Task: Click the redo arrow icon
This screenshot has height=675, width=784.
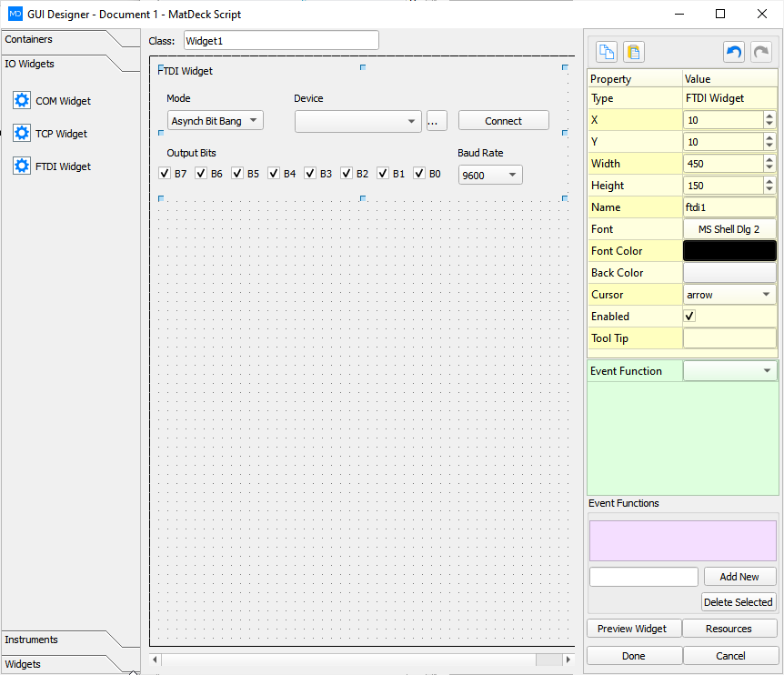Action: 760,52
